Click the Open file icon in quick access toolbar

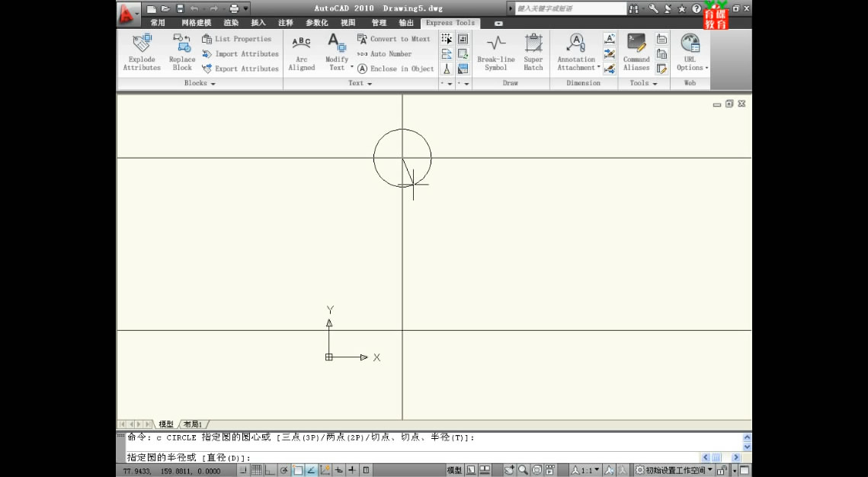tap(165, 9)
